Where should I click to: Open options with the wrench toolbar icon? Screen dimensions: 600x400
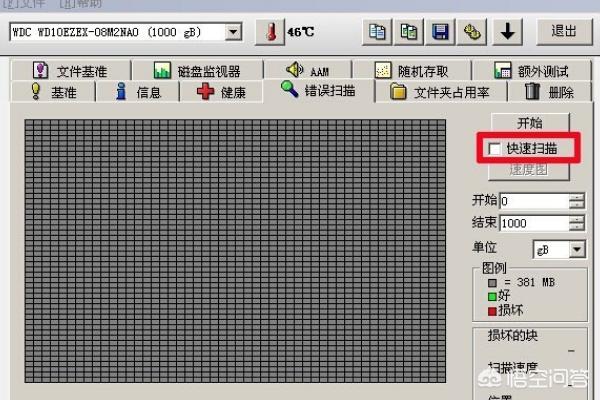click(470, 31)
